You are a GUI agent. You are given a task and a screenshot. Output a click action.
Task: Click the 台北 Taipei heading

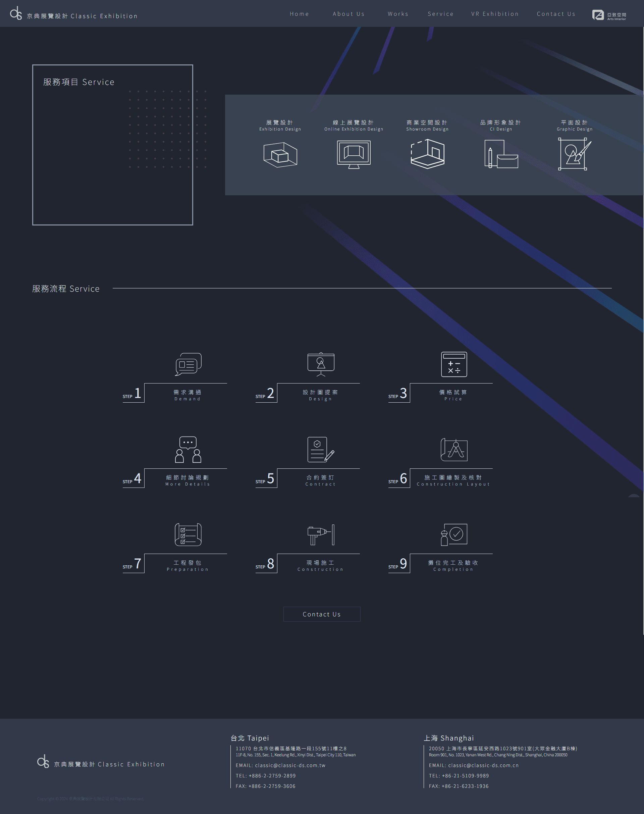click(250, 738)
